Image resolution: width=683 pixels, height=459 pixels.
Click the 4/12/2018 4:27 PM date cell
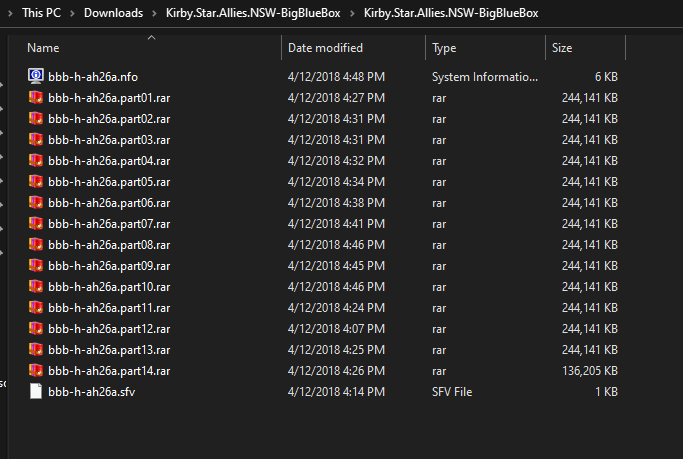[x=336, y=98]
